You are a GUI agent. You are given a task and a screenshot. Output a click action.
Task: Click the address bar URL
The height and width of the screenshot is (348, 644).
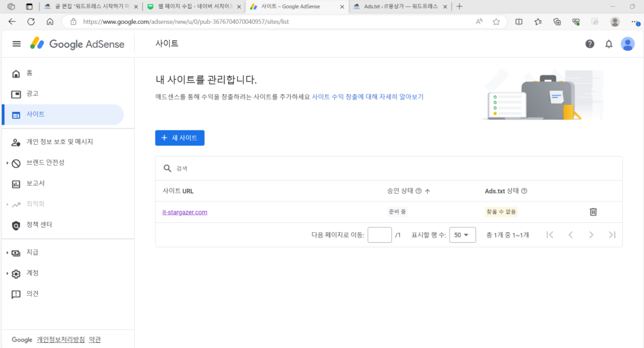click(x=186, y=22)
